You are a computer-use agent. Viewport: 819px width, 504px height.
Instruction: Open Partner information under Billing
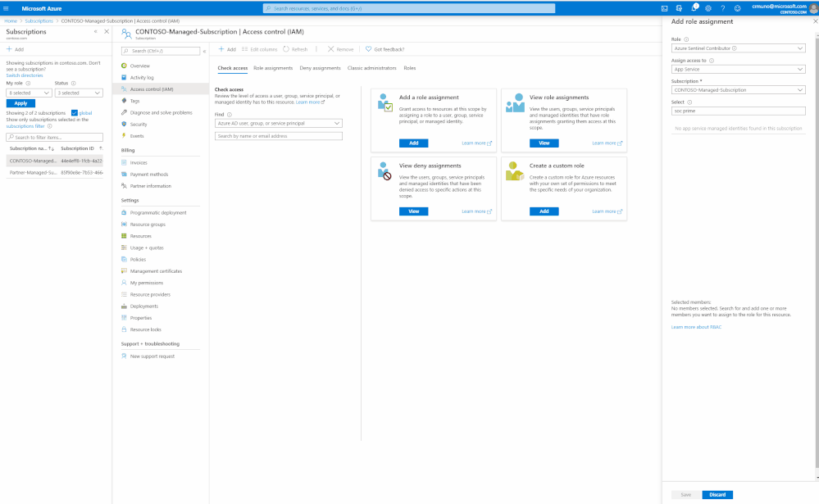pyautogui.click(x=150, y=186)
